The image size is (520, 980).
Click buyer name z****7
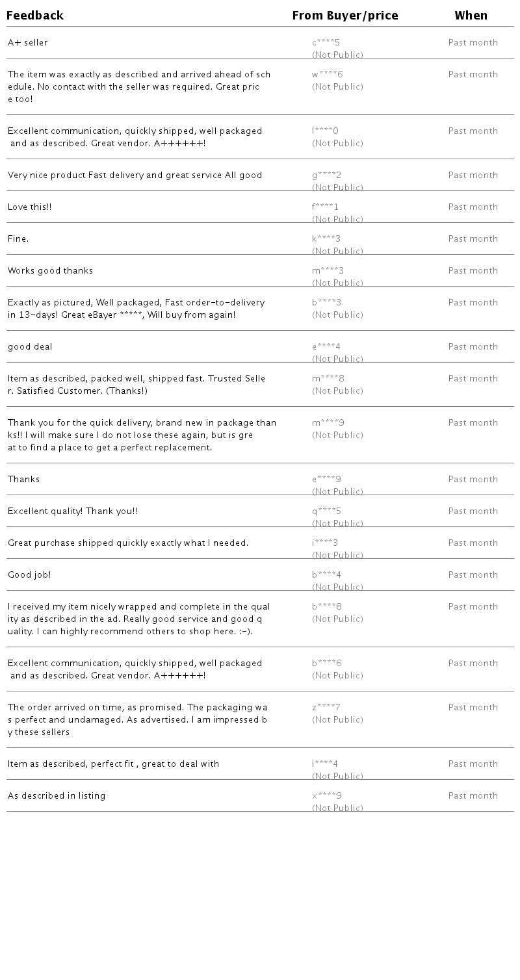[326, 708]
